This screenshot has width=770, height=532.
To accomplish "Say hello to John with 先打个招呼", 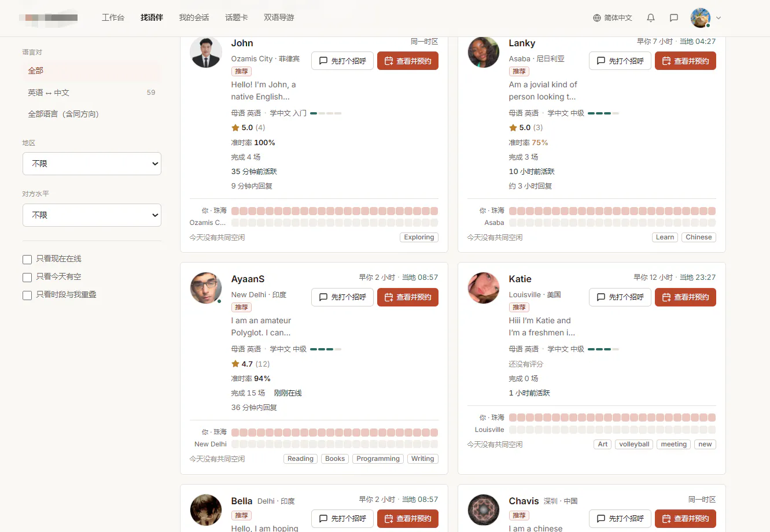I will 342,61.
